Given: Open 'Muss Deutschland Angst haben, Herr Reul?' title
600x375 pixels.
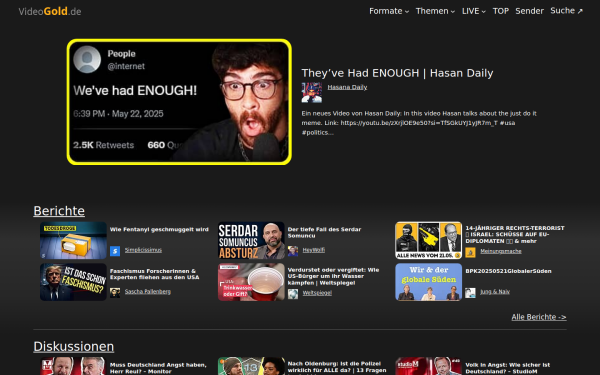Looking at the screenshot, I should (x=158, y=368).
